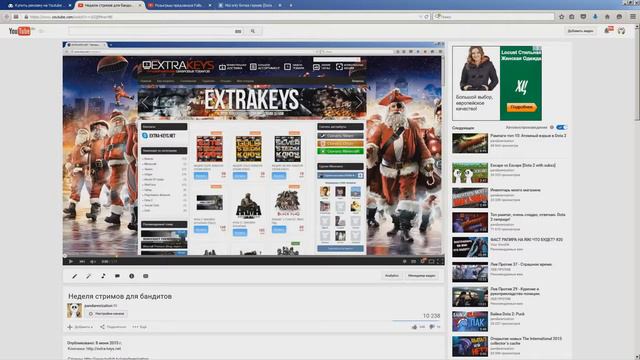Open the pencil video edit tool
Image resolution: width=640 pixels, height=360 pixels.
pos(74,276)
